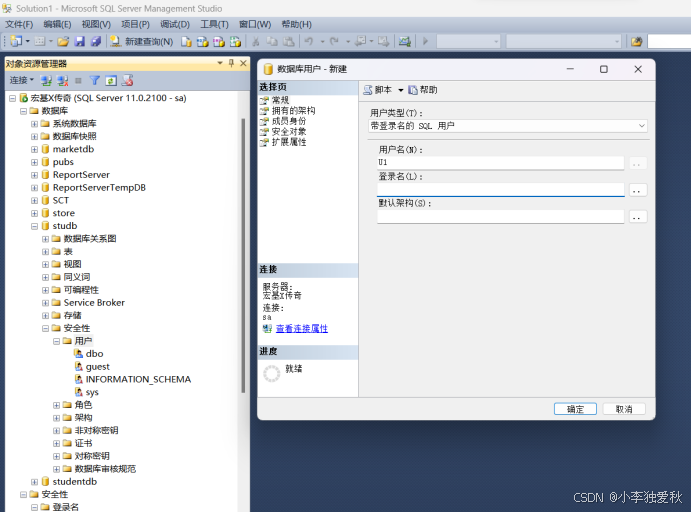Screen dimensions: 692x512
Task: Click the Refresh icon in Object Explorer
Action: click(111, 80)
